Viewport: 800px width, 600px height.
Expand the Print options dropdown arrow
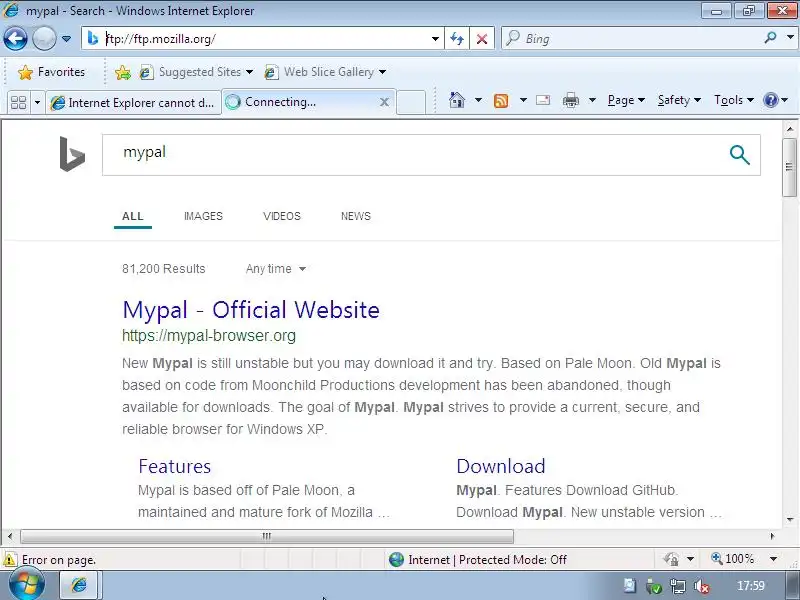pos(592,100)
